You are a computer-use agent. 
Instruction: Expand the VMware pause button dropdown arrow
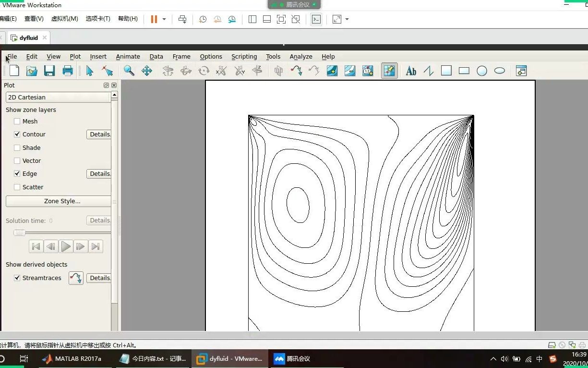pos(164,19)
